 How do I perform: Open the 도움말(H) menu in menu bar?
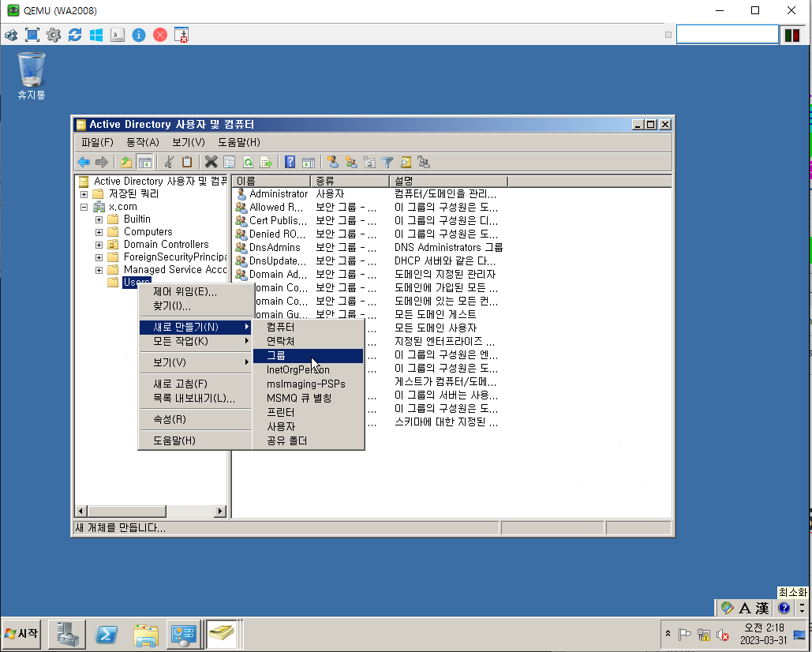click(239, 142)
